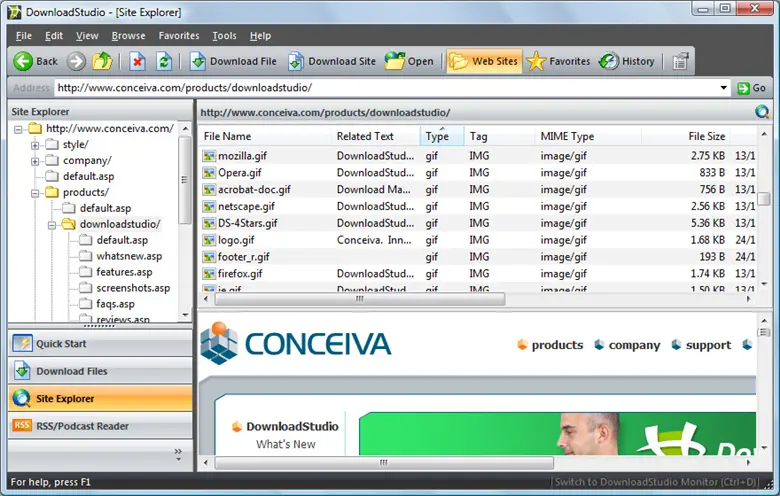The height and width of the screenshot is (496, 780).
Task: Collapse the products/ folder node
Action: 35,193
